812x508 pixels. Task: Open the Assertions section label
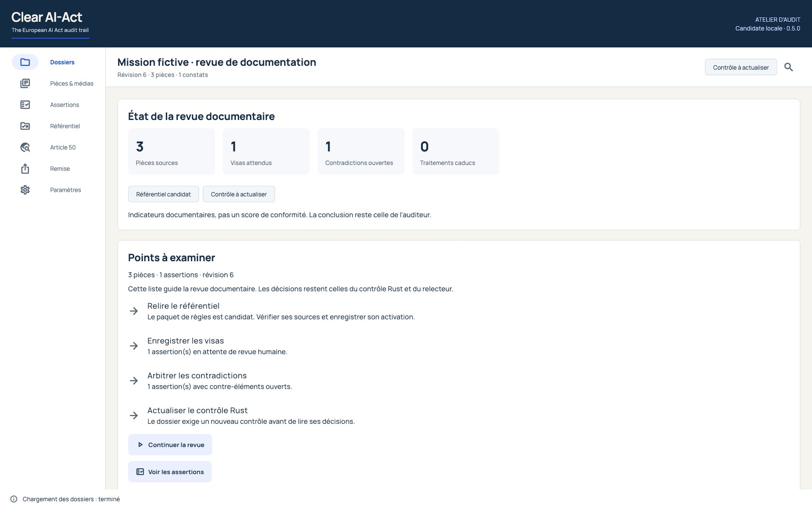pyautogui.click(x=64, y=105)
